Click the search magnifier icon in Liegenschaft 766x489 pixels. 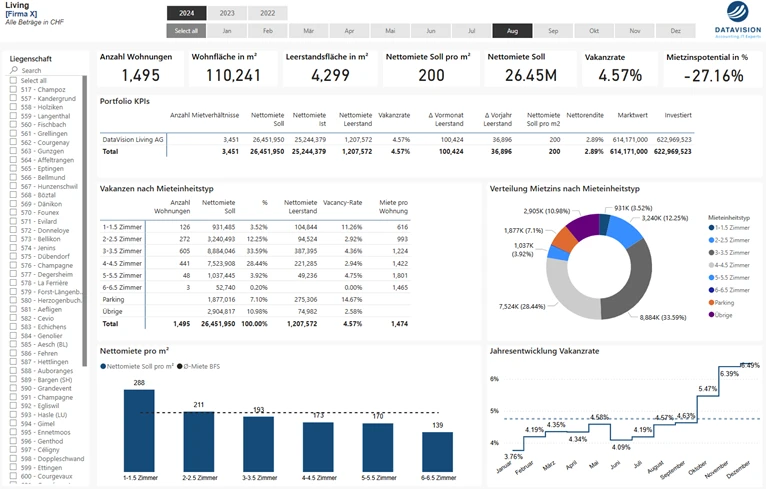click(14, 70)
